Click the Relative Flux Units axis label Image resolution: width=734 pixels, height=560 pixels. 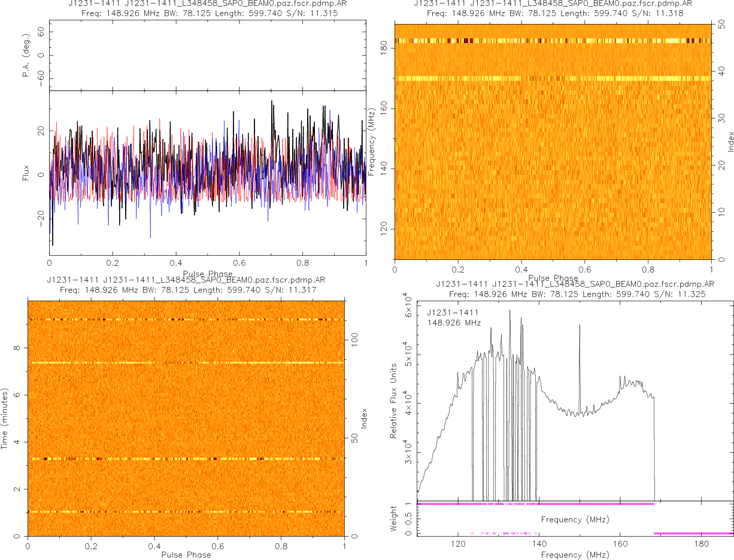point(393,400)
